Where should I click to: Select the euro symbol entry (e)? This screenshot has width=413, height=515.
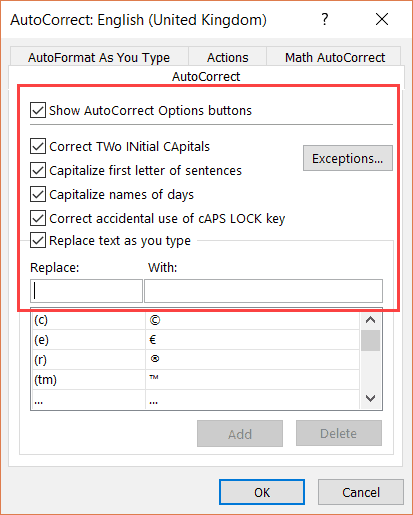pyautogui.click(x=196, y=340)
